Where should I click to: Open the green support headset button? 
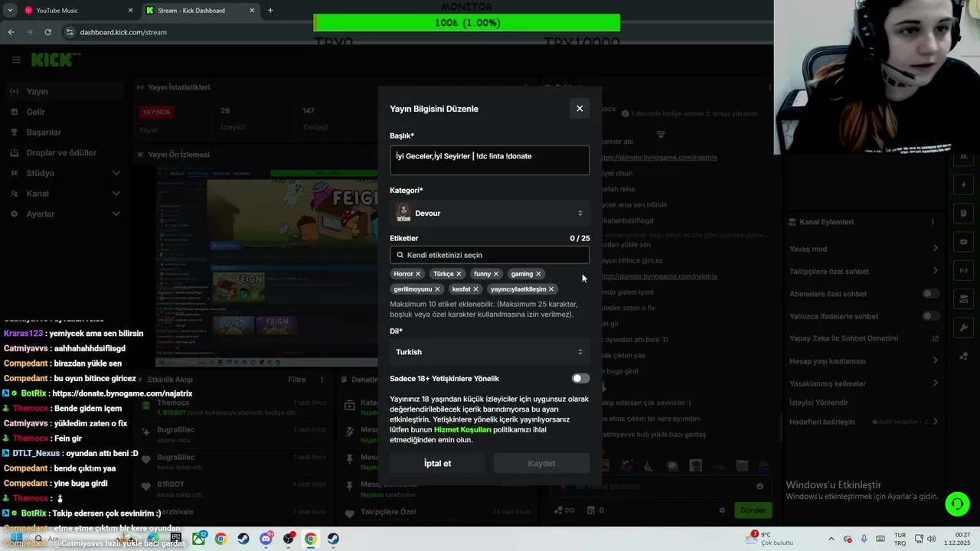(957, 504)
